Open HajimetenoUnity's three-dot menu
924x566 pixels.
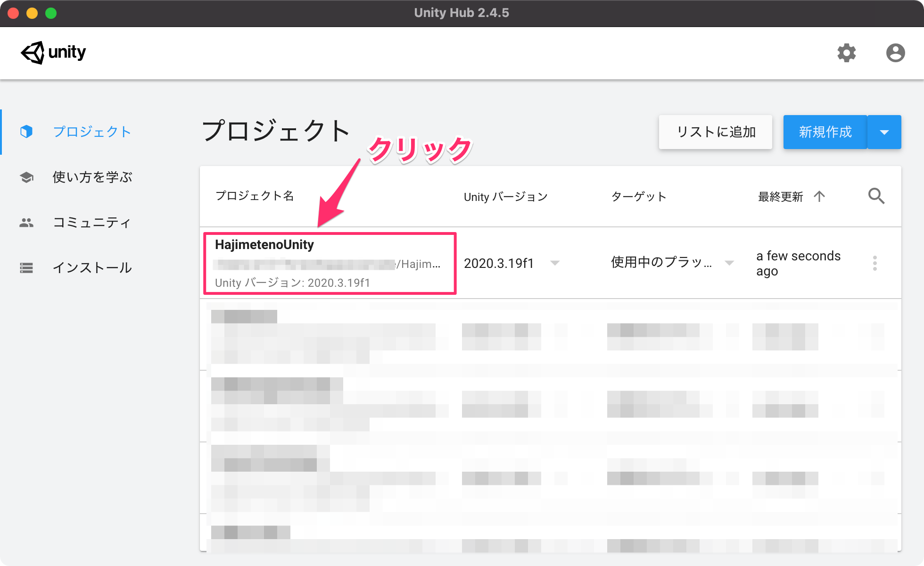tap(875, 263)
